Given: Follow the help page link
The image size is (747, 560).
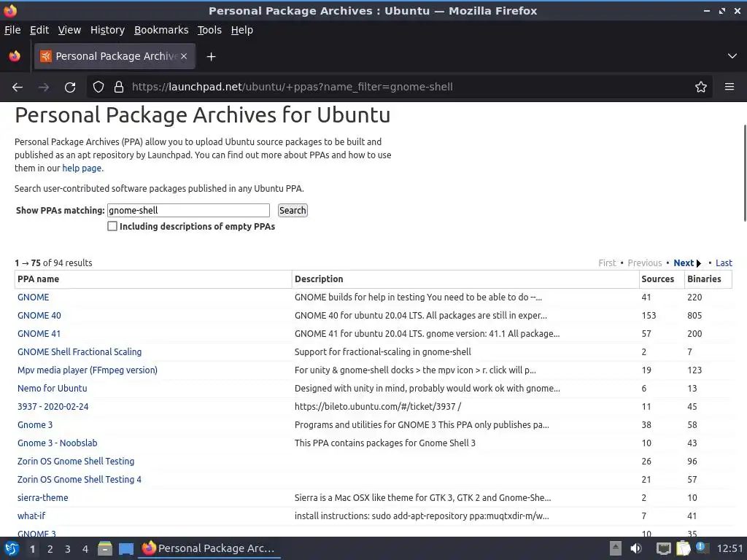Looking at the screenshot, I should (x=82, y=168).
